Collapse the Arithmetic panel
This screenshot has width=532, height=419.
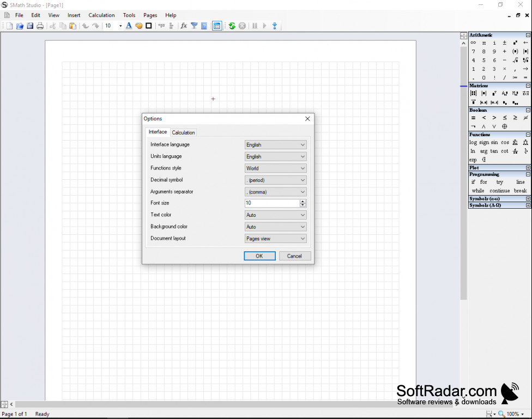(x=528, y=35)
